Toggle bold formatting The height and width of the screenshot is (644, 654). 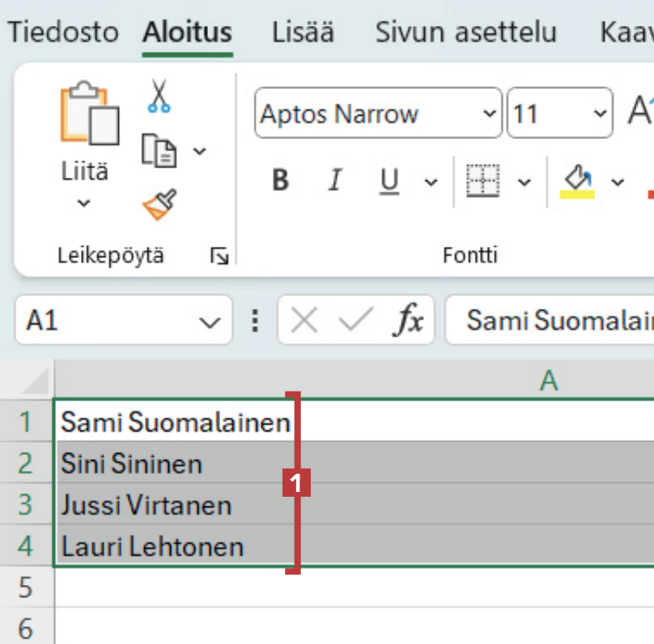280,180
